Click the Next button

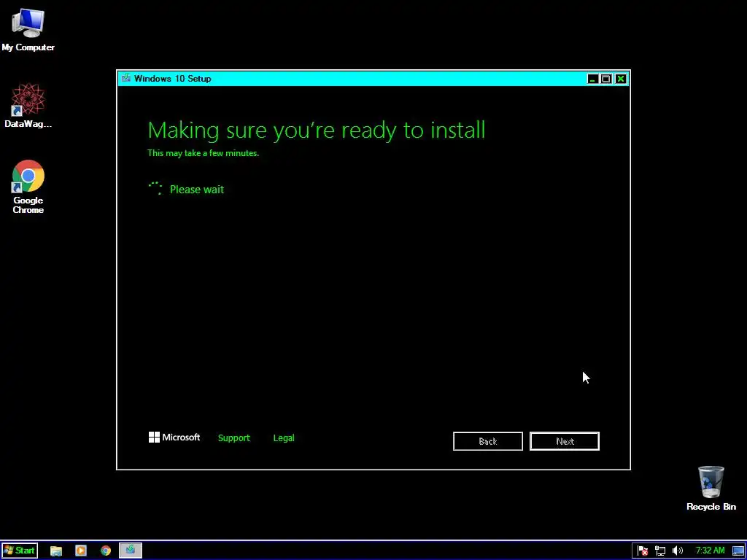coord(565,441)
